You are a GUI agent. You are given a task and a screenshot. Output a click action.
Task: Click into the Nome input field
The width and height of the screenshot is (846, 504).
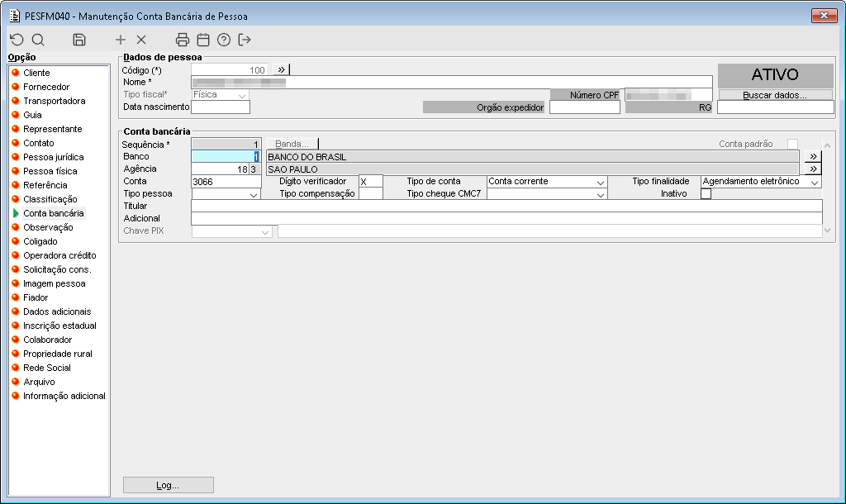pyautogui.click(x=452, y=82)
